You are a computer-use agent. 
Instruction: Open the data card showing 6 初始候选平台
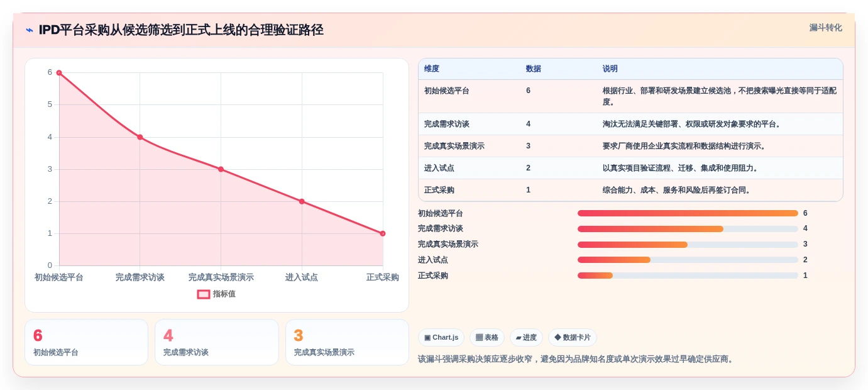(86, 342)
